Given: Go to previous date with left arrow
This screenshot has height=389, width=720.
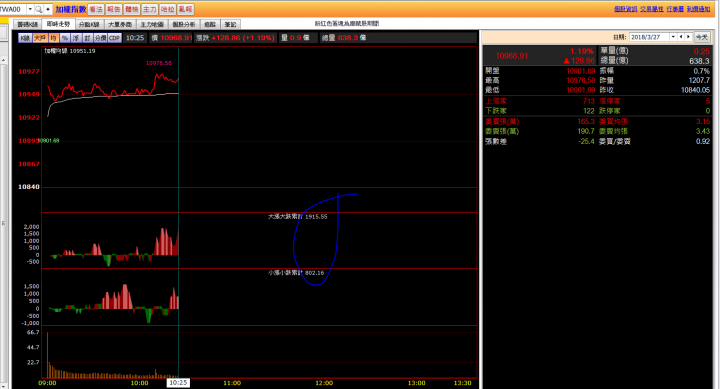Looking at the screenshot, I should pos(681,37).
